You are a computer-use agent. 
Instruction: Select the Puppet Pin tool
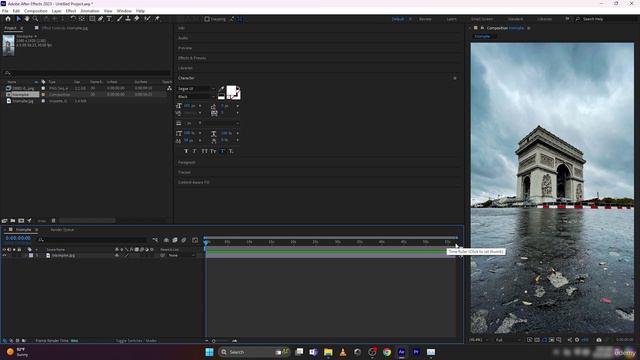pos(157,19)
